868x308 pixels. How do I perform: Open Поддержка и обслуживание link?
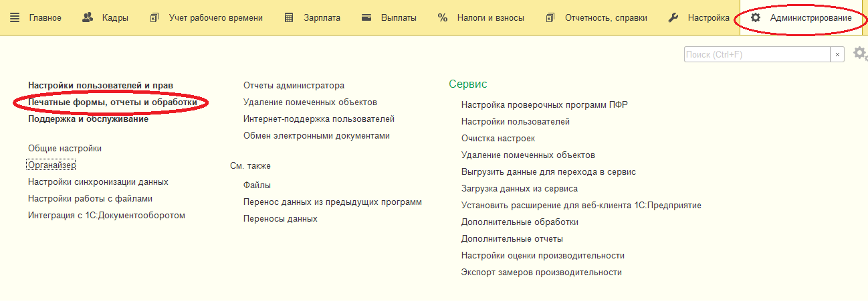[88, 119]
